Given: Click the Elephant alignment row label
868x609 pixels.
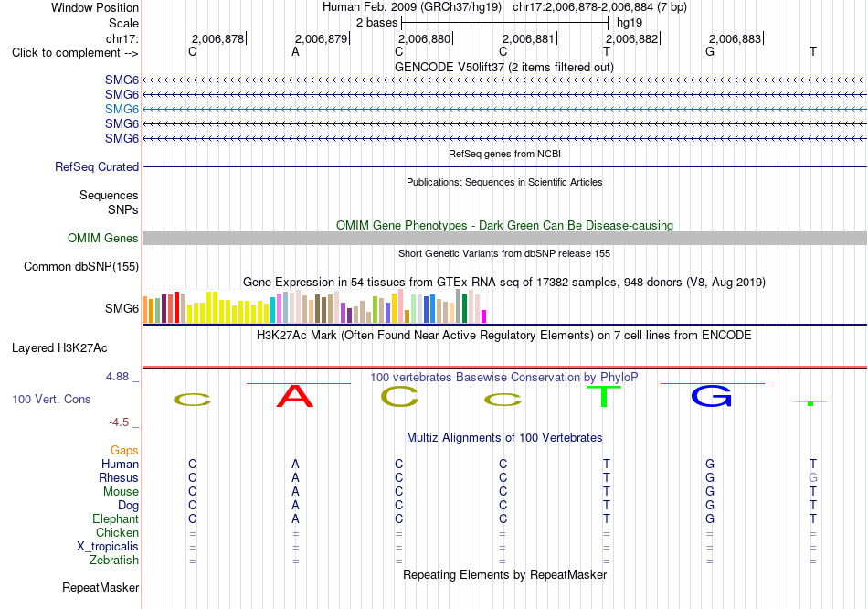Looking at the screenshot, I should pos(115,519).
